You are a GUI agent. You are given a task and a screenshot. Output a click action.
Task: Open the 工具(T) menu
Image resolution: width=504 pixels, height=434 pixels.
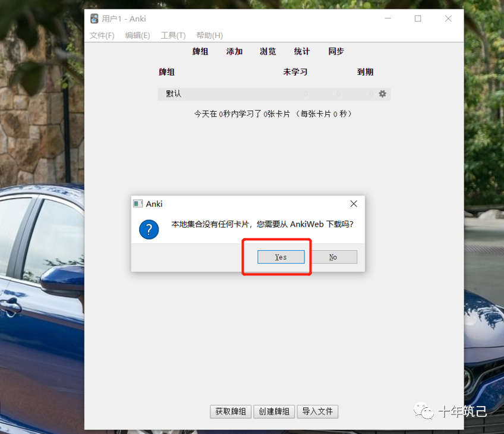point(174,35)
